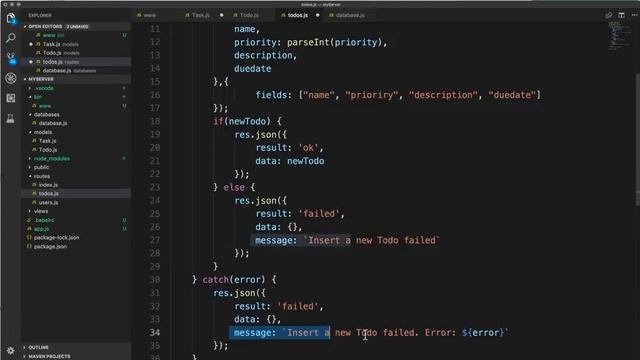Click "} else {" on line 23
This screenshot has height=360, width=640.
pos(234,187)
